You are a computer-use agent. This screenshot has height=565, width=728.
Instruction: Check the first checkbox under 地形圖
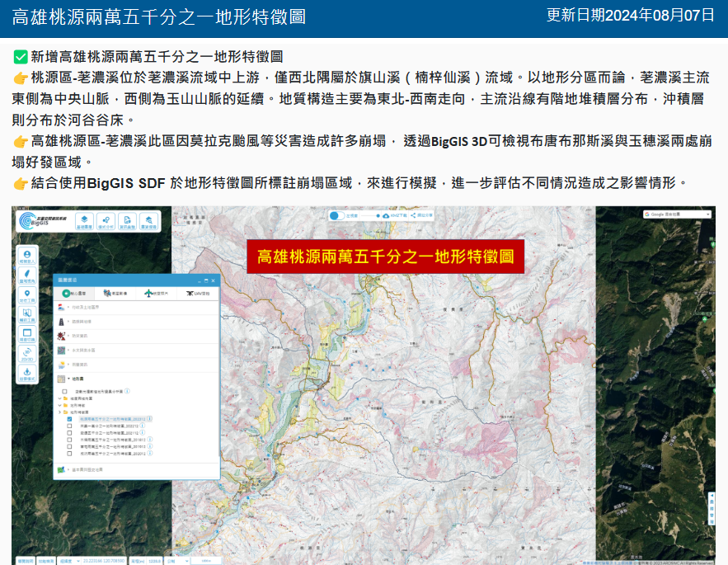pos(64,391)
